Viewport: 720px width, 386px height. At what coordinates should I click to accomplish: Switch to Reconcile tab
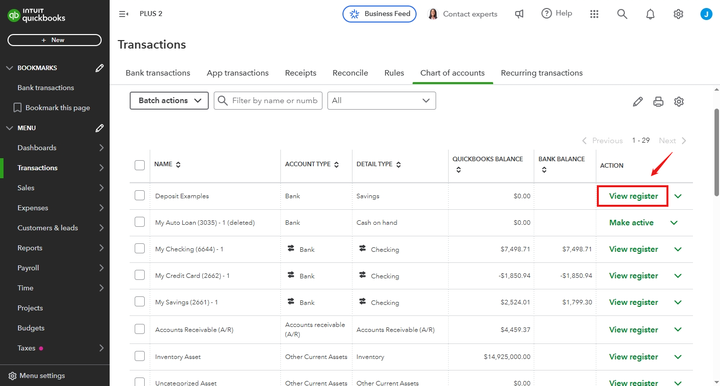pos(350,73)
